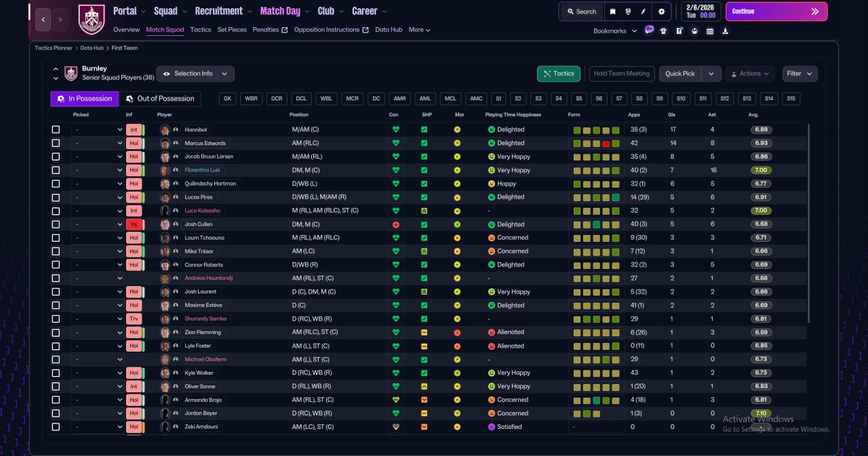Click the Hold Team Meeting button

tap(622, 74)
